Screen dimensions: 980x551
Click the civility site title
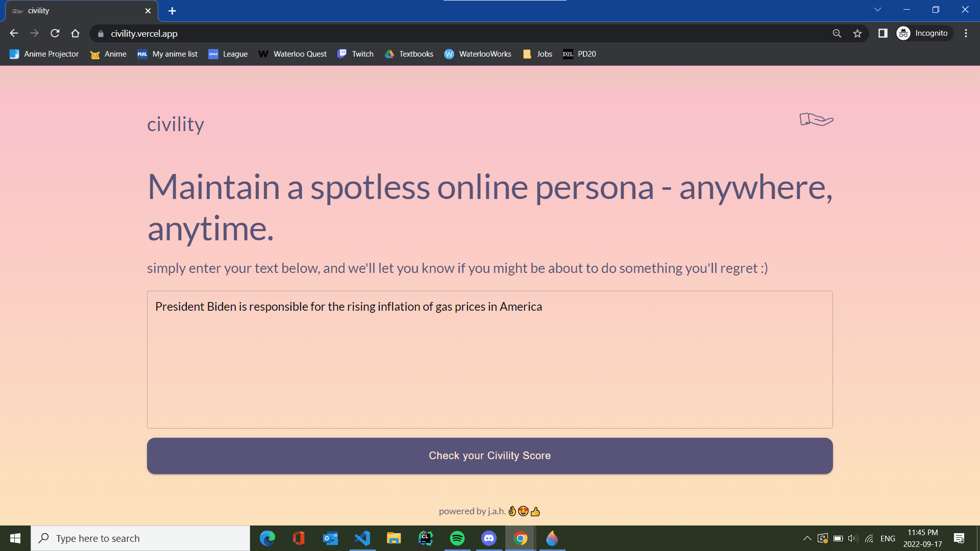pyautogui.click(x=176, y=124)
